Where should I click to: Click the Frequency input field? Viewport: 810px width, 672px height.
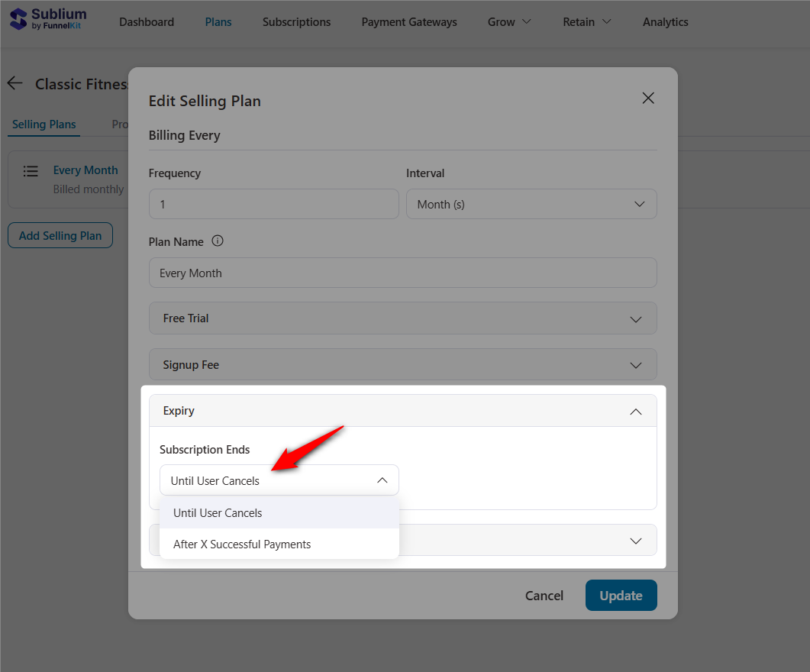[273, 205]
